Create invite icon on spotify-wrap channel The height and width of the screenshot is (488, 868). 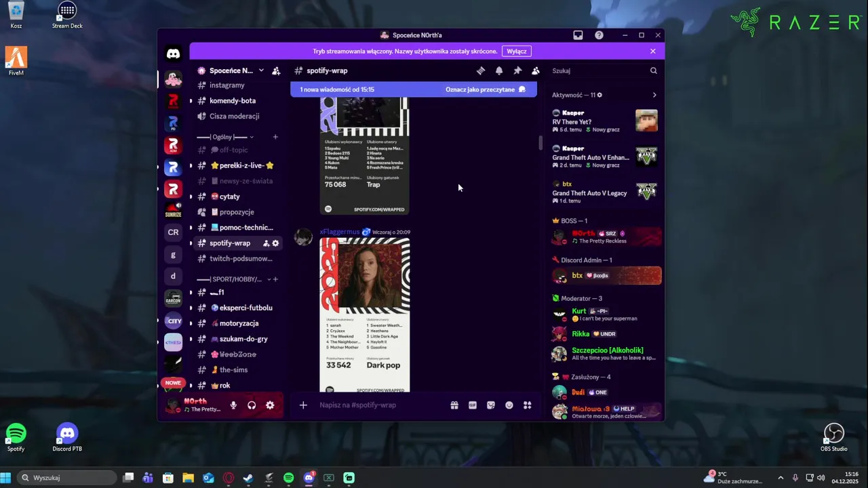click(x=267, y=243)
